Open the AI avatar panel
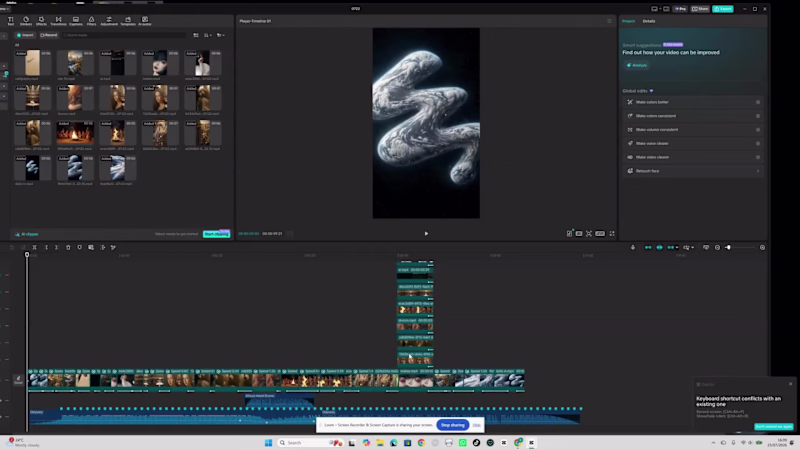Viewport: 800px width, 450px height. (145, 20)
